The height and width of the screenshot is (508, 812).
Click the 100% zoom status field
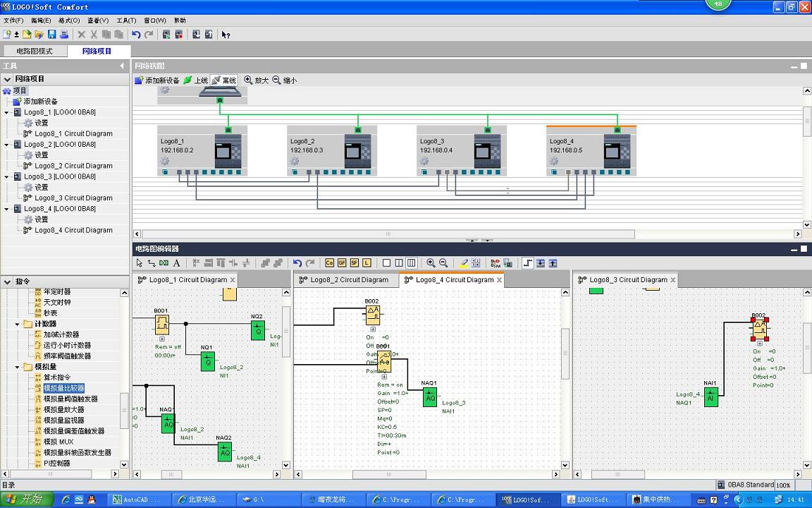784,485
